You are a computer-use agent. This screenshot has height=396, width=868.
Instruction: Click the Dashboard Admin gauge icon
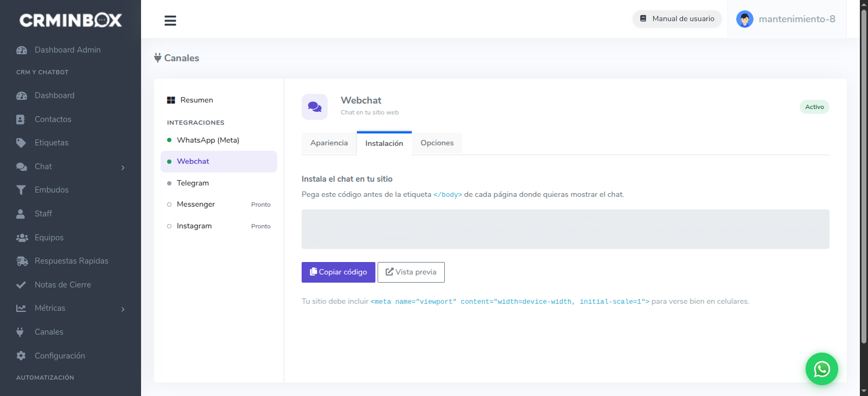point(22,50)
